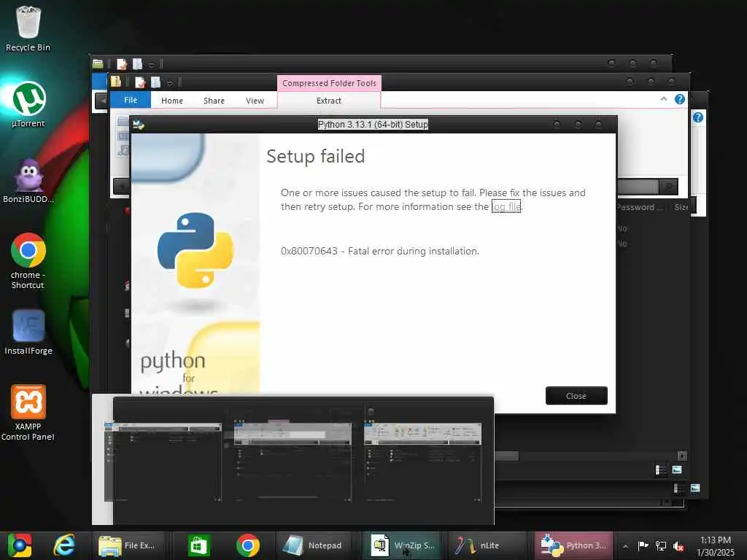Click the Properties icon in back Explorer's quick access toolbar
747x560 pixels.
pyautogui.click(x=122, y=64)
